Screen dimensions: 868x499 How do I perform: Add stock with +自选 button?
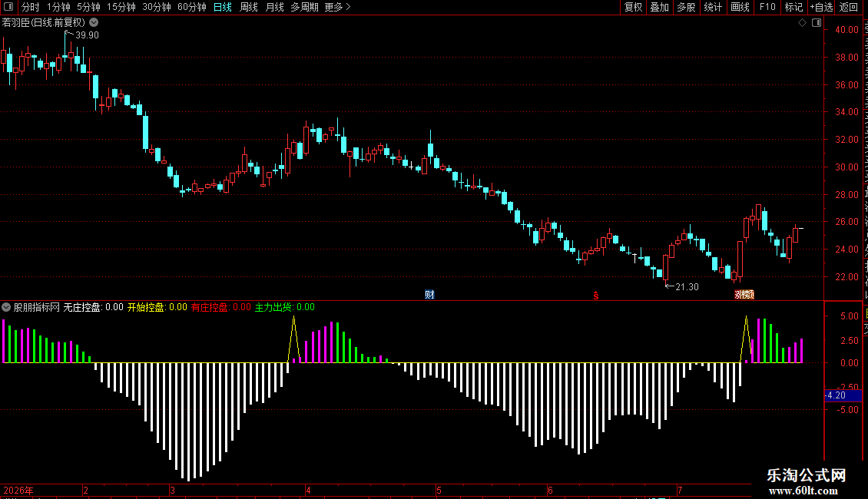coord(821,7)
